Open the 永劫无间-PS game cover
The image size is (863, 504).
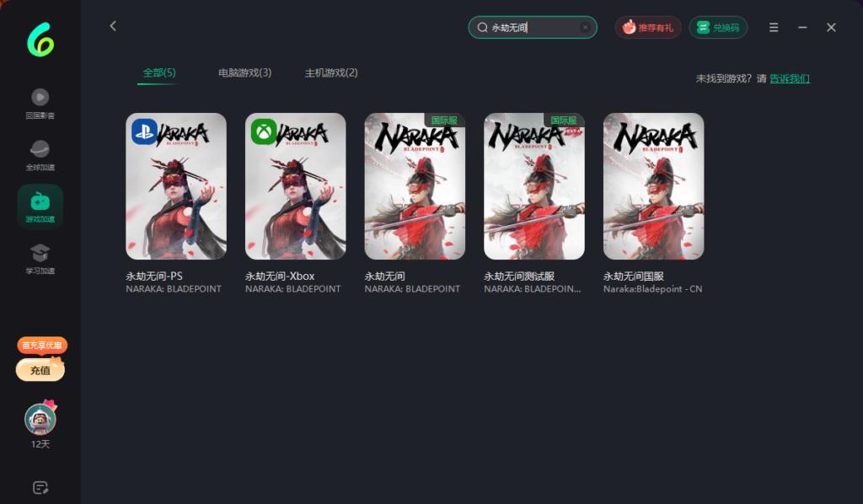(176, 186)
